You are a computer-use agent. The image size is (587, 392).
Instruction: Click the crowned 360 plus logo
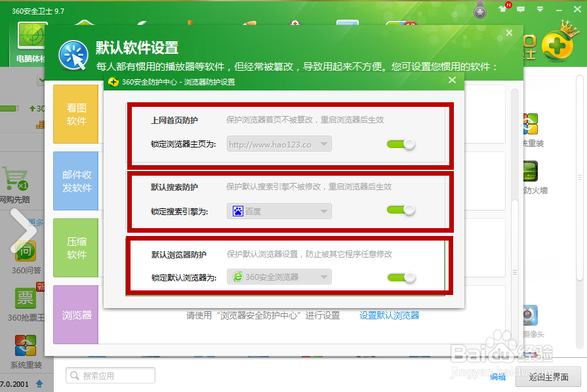(557, 45)
